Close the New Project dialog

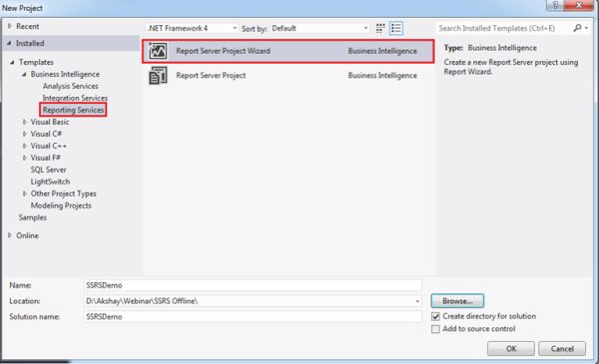(578, 5)
